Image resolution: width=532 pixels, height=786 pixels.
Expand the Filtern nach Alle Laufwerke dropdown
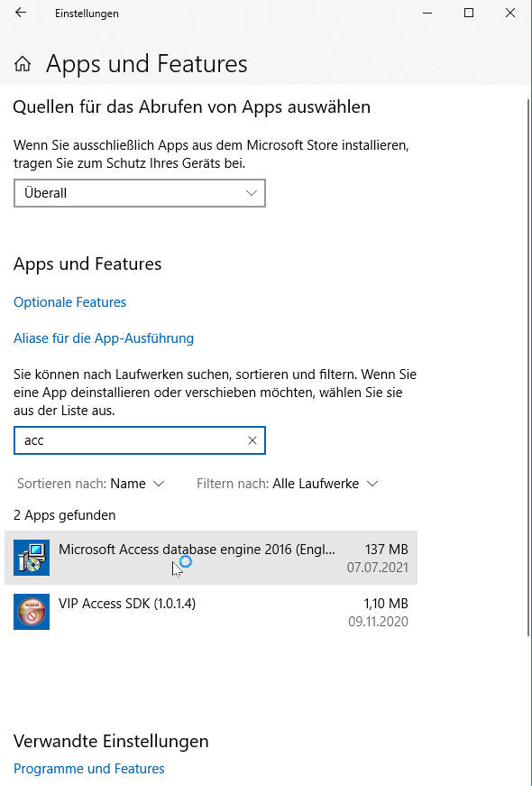(x=288, y=484)
